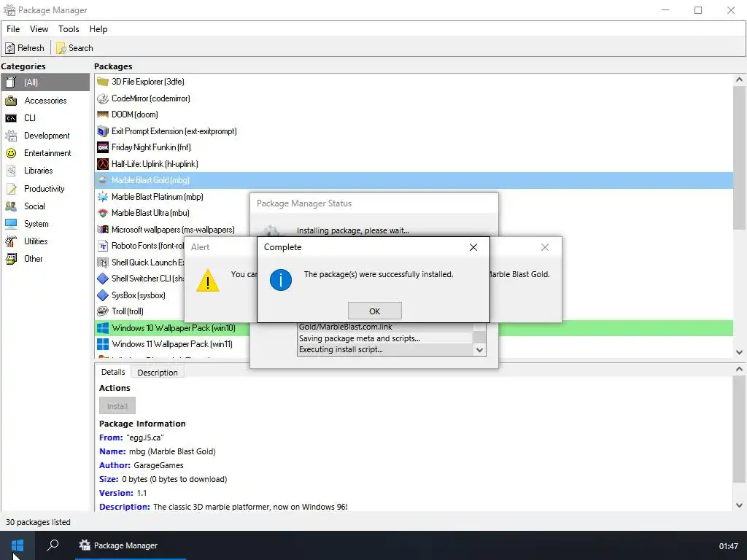Click Package Manager taskbar button
The image size is (747, 560).
click(x=131, y=545)
